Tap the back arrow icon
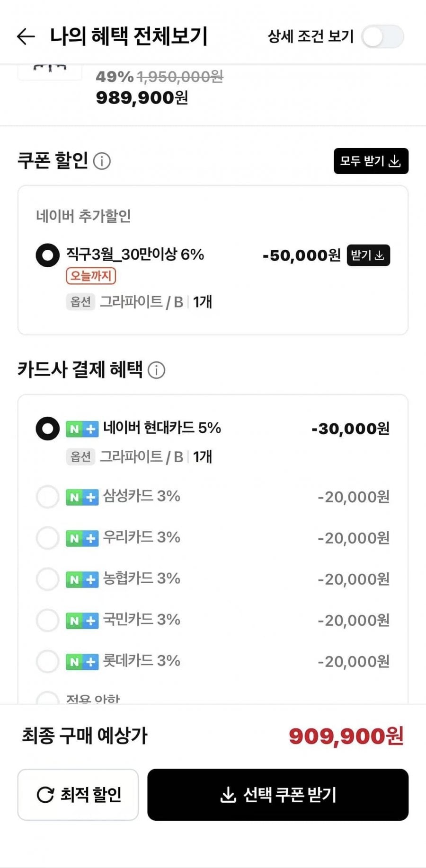Viewport: 426px width, 868px height. (x=26, y=36)
